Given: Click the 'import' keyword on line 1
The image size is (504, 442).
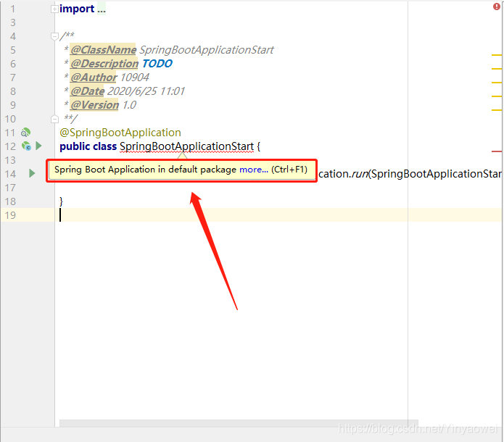Looking at the screenshot, I should point(77,9).
